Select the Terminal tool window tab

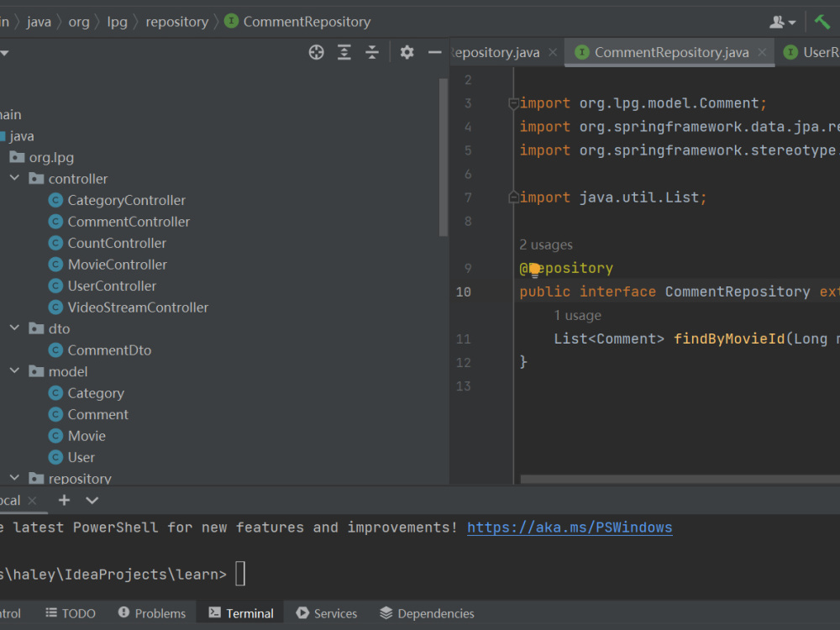(x=241, y=613)
